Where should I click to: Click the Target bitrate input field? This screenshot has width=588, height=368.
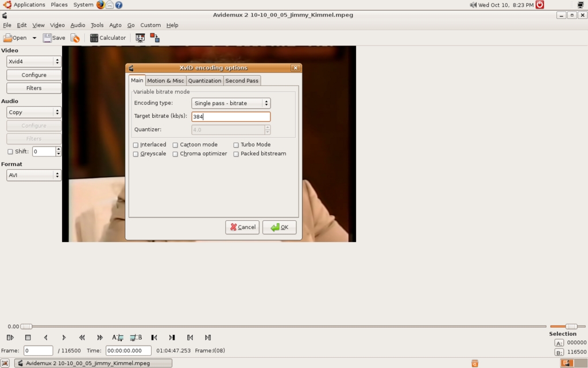click(231, 117)
